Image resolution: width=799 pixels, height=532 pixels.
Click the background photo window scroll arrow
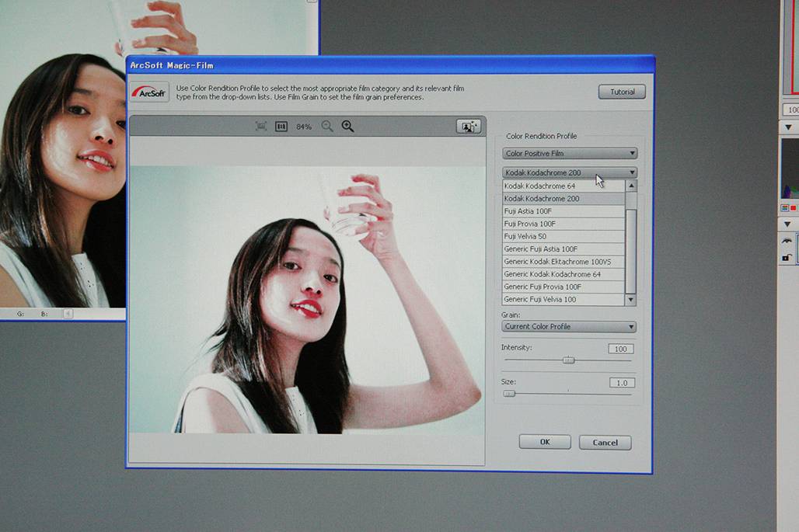(68, 314)
